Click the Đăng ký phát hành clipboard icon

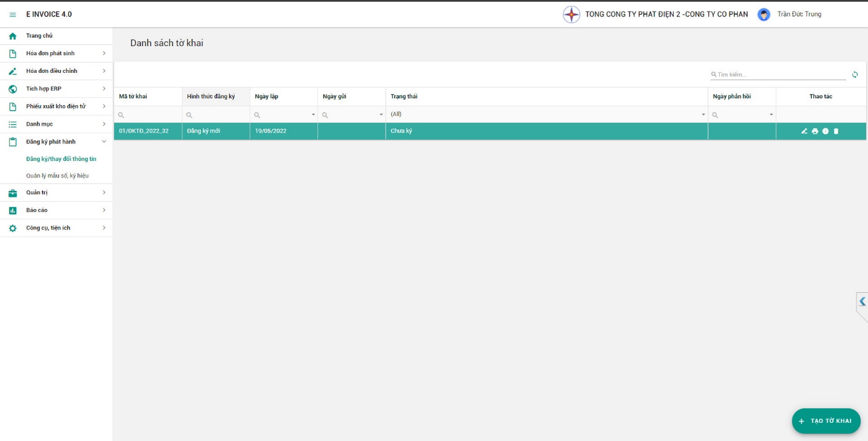pyautogui.click(x=13, y=142)
